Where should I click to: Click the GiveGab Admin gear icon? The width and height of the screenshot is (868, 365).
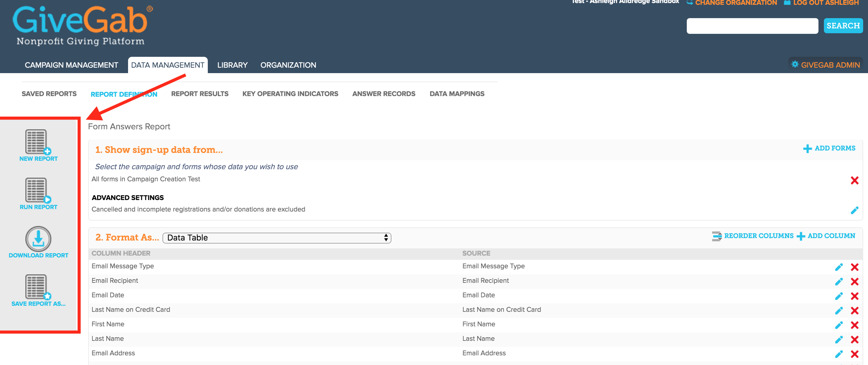tap(795, 64)
